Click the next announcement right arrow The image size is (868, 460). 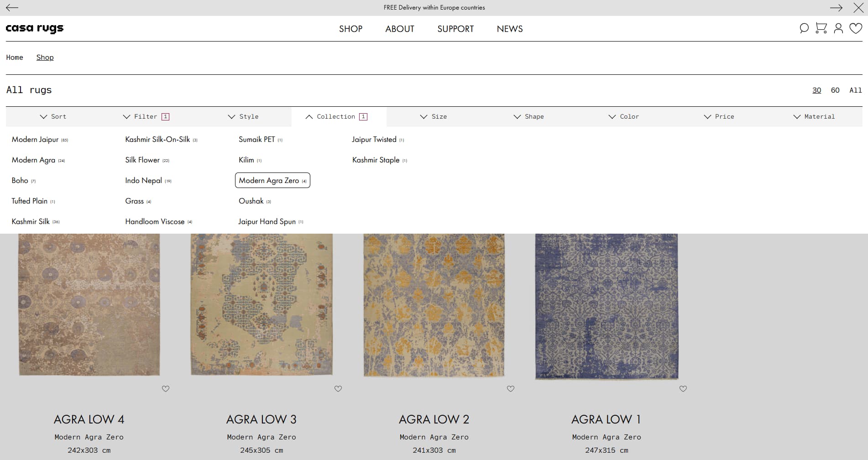[836, 8]
